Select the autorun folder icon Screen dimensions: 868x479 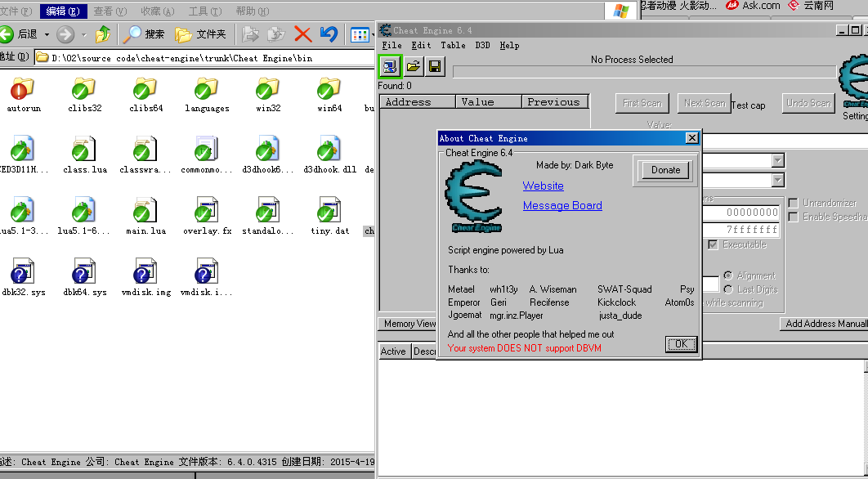pyautogui.click(x=23, y=88)
